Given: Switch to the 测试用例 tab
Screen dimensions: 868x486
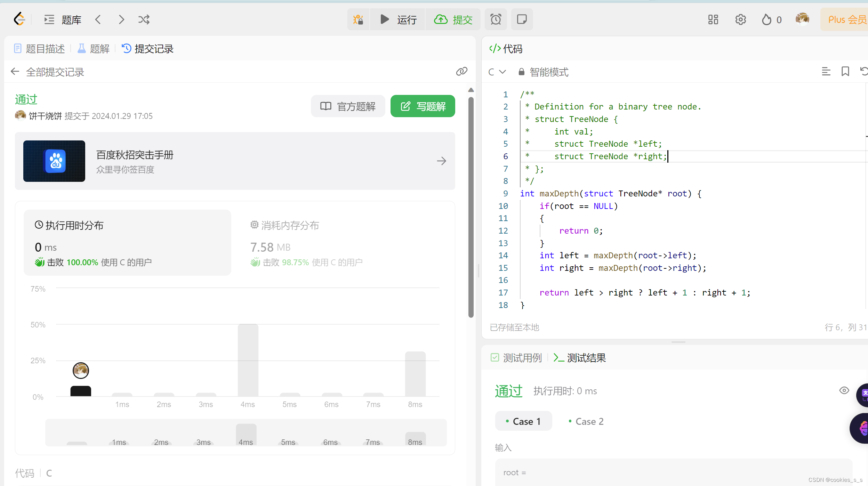Looking at the screenshot, I should click(516, 358).
